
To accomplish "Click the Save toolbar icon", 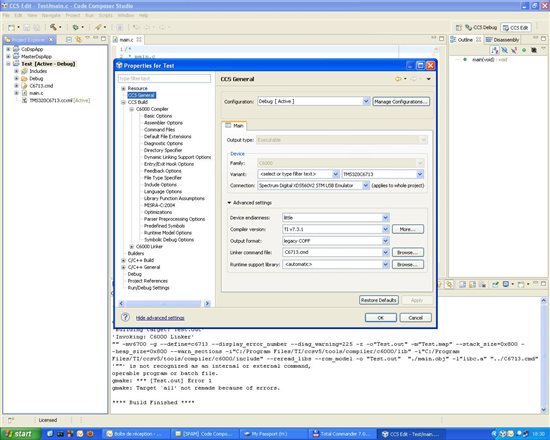I will [27, 27].
